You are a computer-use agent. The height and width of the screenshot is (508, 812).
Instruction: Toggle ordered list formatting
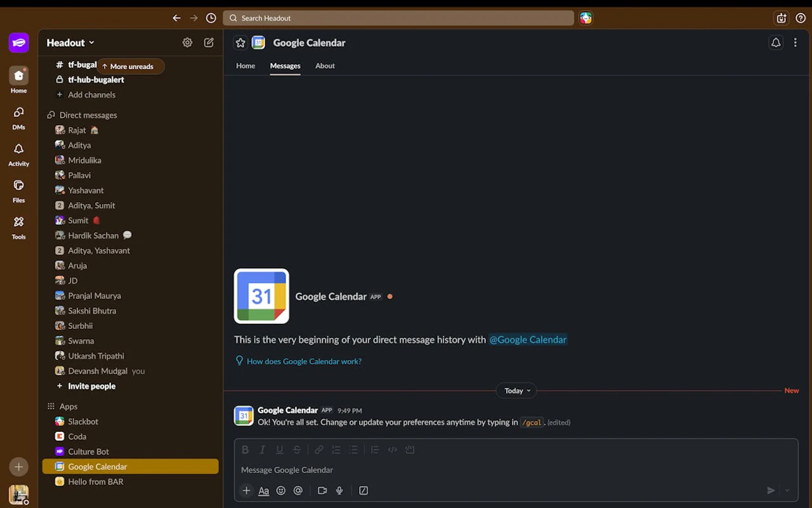tap(336, 450)
